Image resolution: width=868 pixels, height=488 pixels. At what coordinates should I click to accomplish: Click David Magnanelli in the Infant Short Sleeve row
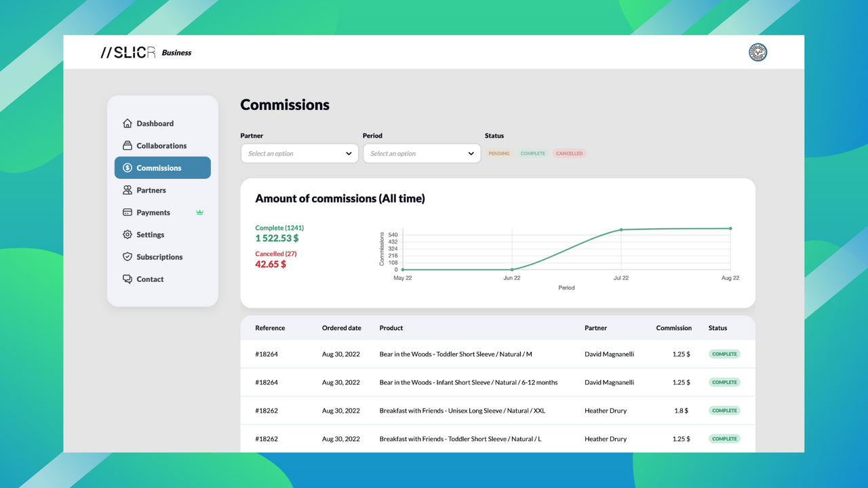(610, 382)
